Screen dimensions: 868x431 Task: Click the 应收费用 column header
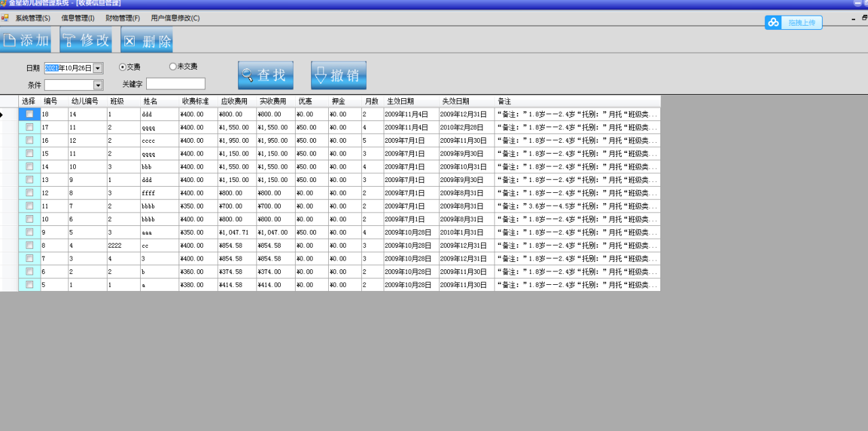point(237,101)
